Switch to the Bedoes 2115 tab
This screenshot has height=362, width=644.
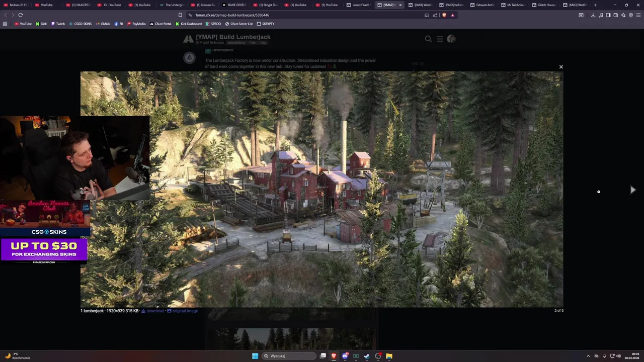tap(16, 5)
